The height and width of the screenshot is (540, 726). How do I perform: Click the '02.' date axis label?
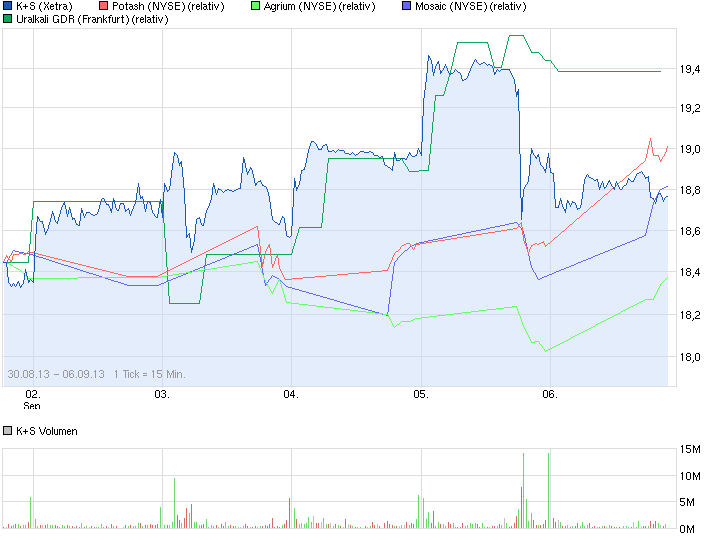(x=33, y=395)
